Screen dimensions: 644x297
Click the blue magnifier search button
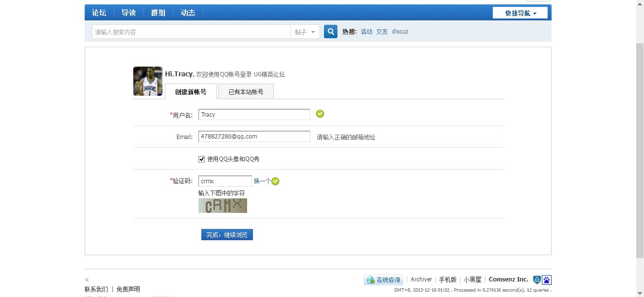click(x=331, y=32)
